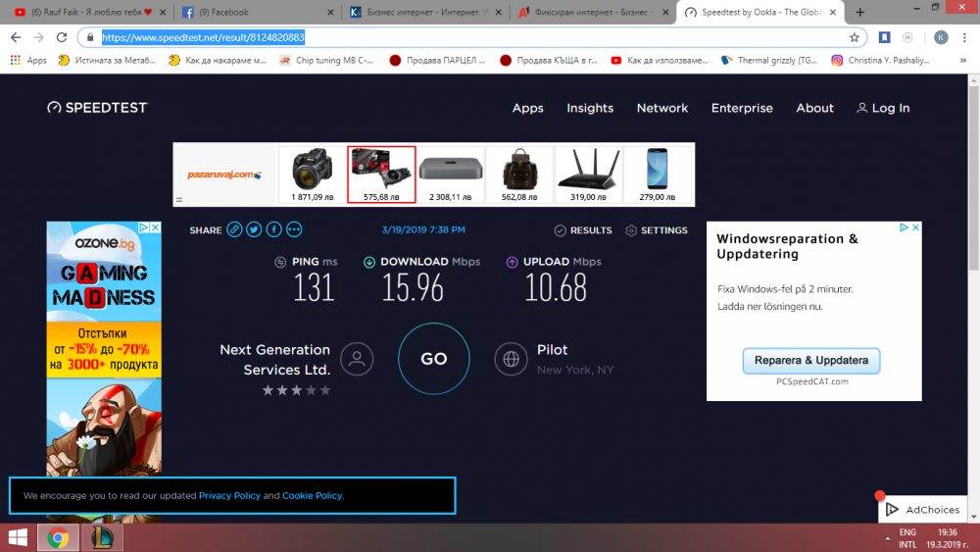This screenshot has width=980, height=552.
Task: Switch to the Facebook tab
Action: tap(258, 12)
